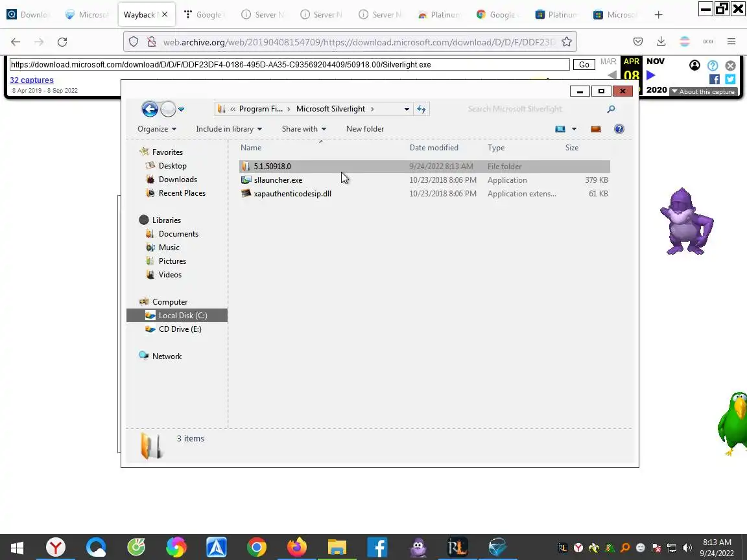Open the recent locations dropdown arrow
Image resolution: width=747 pixels, height=560 pixels.
(181, 110)
